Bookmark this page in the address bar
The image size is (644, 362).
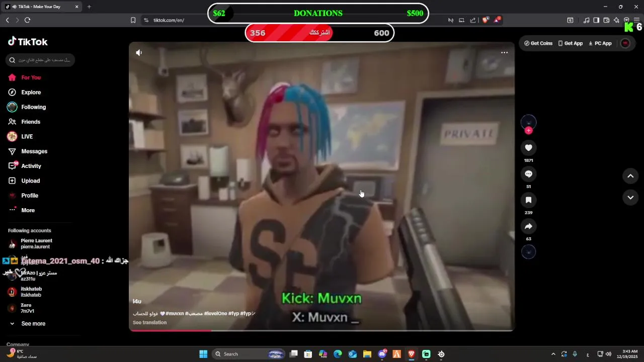pos(133,20)
